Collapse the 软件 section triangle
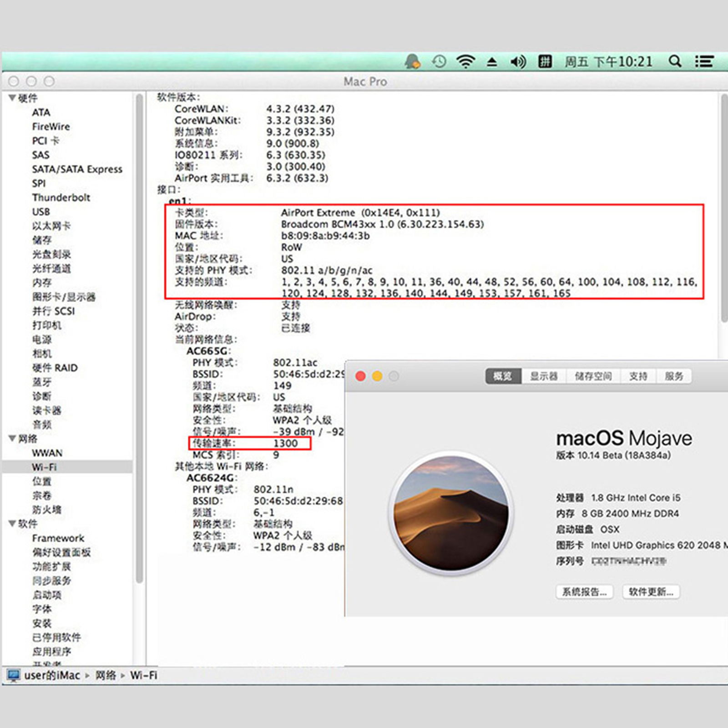Image resolution: width=728 pixels, height=728 pixels. (x=12, y=523)
